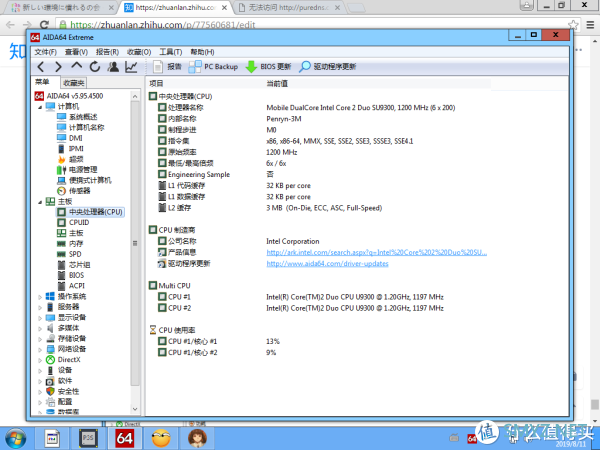This screenshot has width=600, height=450.
Task: Click tree panel scrollbar down arrow
Action: (x=135, y=409)
